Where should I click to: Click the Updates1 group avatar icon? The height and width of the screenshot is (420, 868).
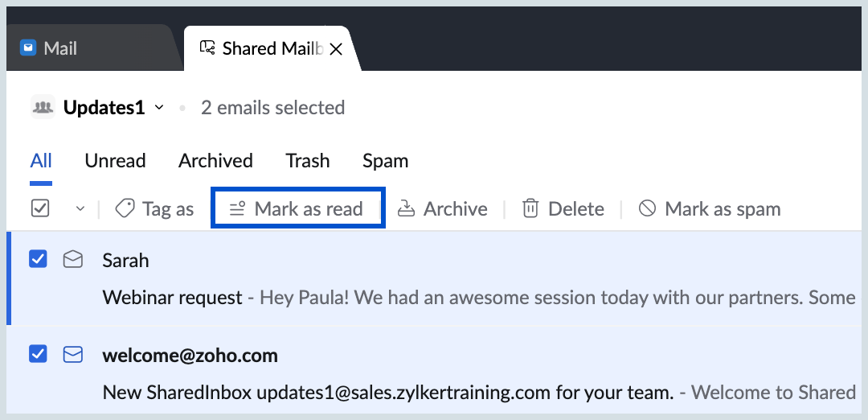[43, 107]
